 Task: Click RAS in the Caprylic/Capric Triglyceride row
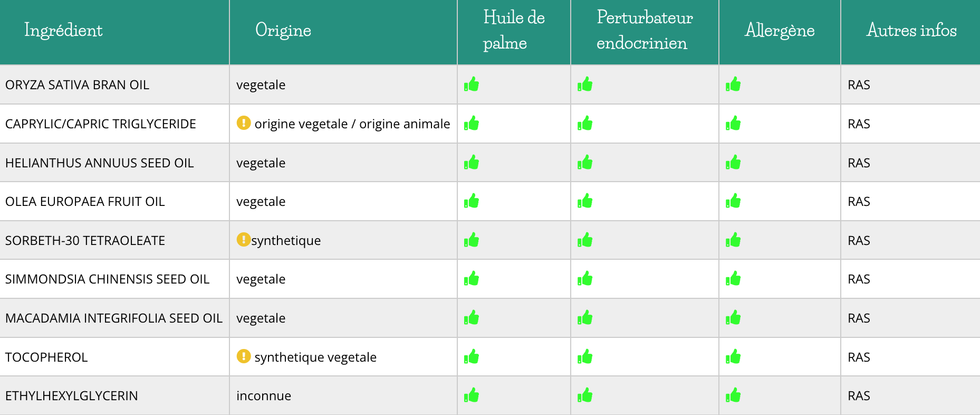pyautogui.click(x=859, y=124)
